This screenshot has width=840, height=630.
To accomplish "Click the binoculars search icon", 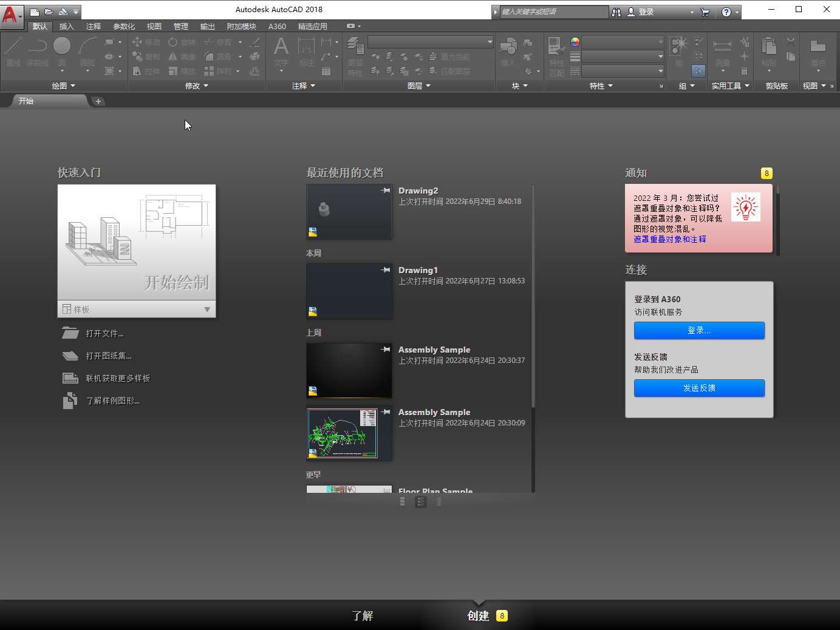I will pos(616,12).
